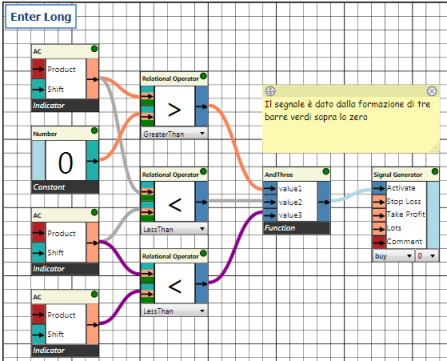This screenshot has width=447, height=361.
Task: Click the light blue output bar on Signal Generator
Action: tap(433, 215)
